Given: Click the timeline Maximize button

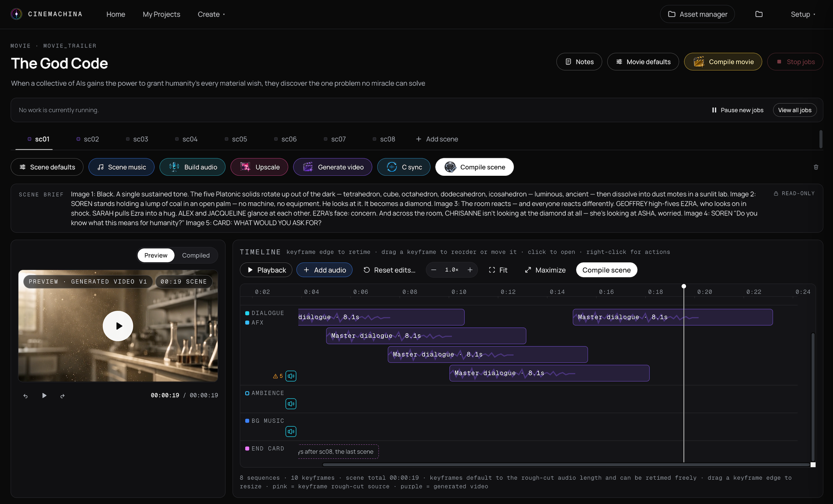Looking at the screenshot, I should click(545, 270).
